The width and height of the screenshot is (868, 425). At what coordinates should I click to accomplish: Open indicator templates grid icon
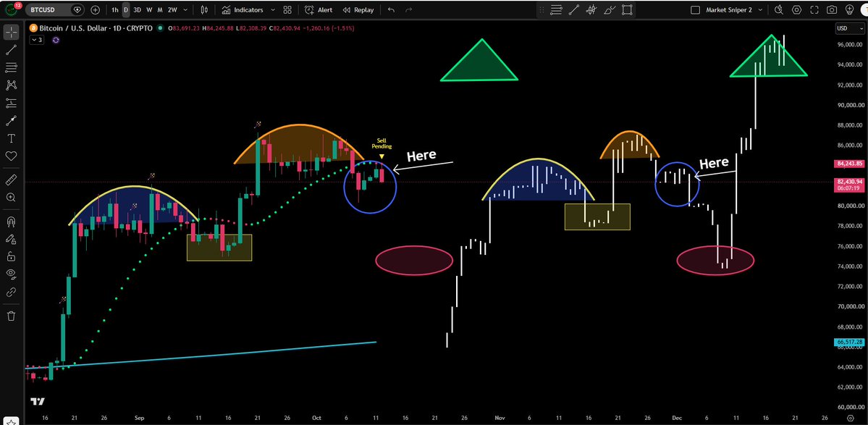287,10
